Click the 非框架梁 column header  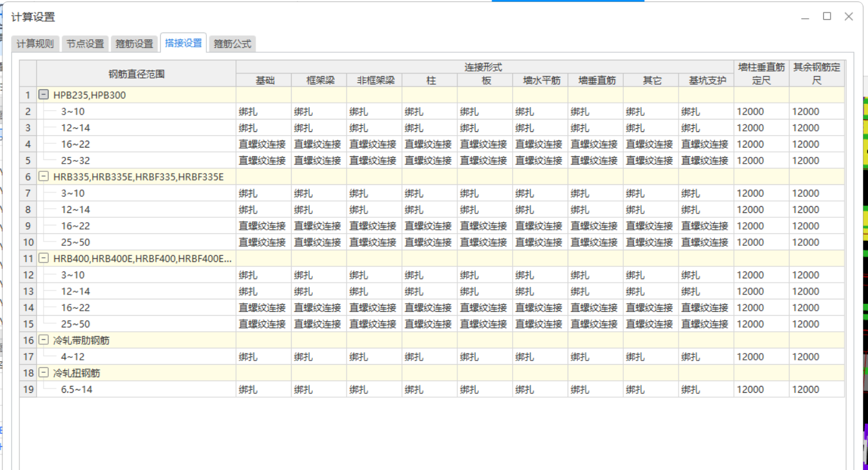[x=374, y=80]
